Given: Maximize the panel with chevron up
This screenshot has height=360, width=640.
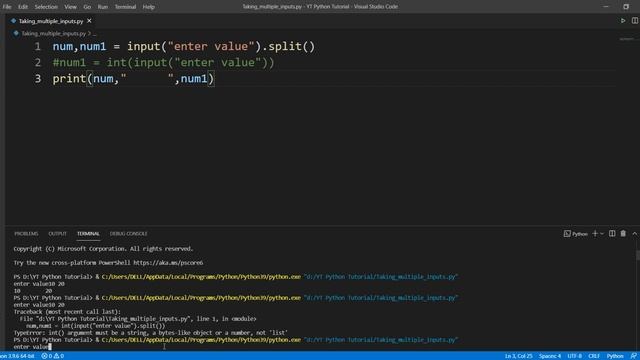Looking at the screenshot, I should point(635,233).
